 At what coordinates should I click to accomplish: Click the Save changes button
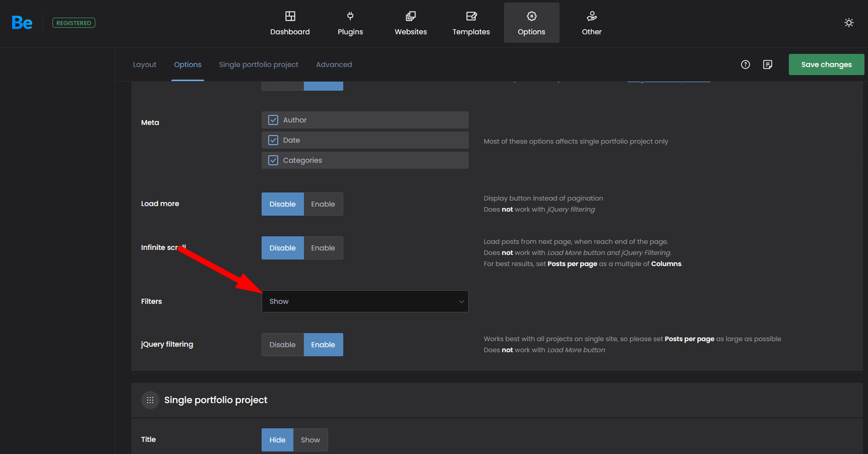(x=827, y=64)
